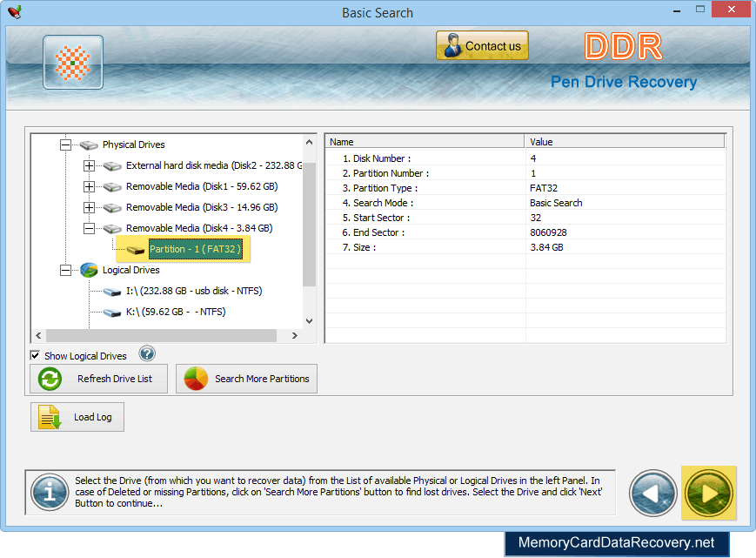Select Removable Media (Disk4 - 3.84 GB)

click(x=199, y=227)
